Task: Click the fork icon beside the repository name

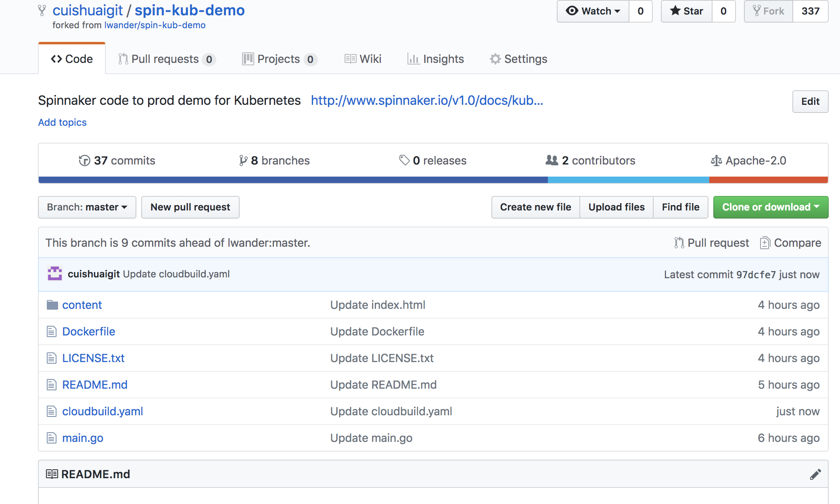Action: (42, 10)
